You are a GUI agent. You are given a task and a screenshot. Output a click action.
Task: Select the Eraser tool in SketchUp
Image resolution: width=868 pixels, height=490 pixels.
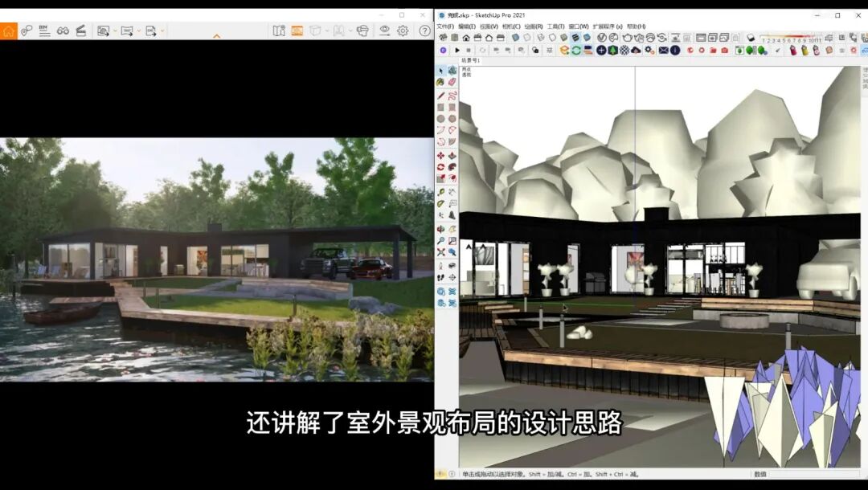(x=452, y=82)
